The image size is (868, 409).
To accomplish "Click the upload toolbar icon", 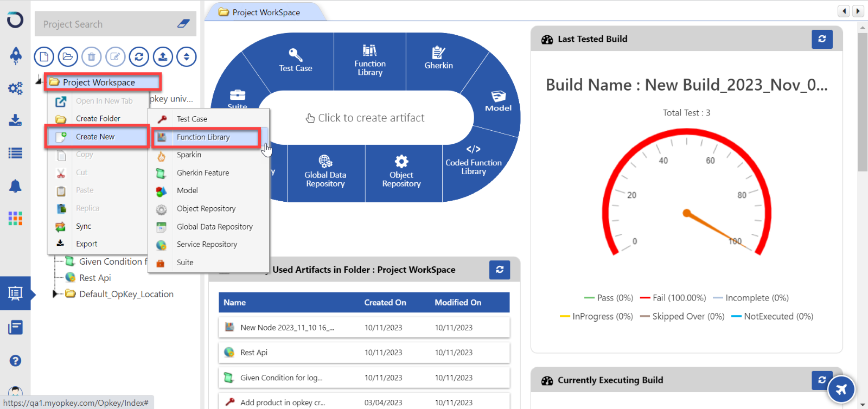I will [163, 56].
